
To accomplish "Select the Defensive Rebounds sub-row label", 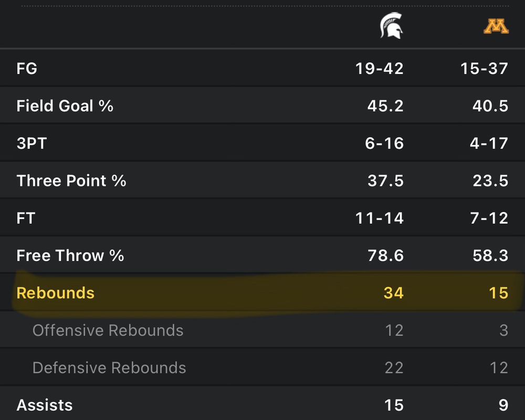I will click(x=109, y=367).
